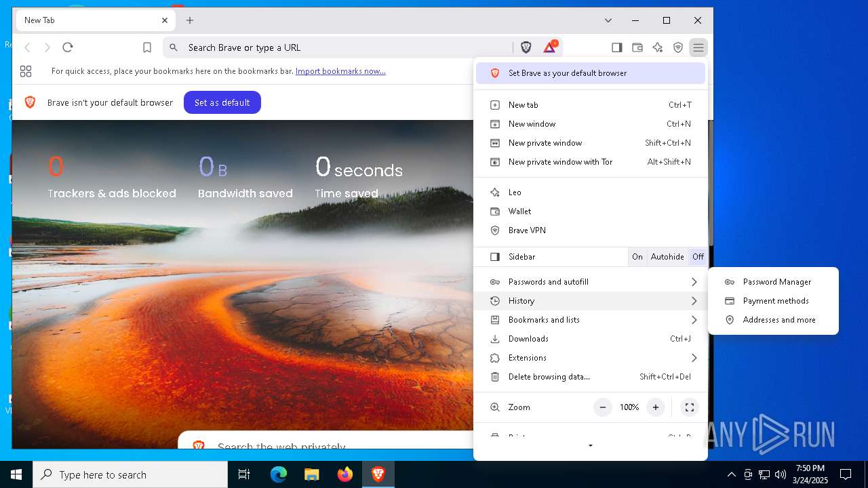Open Wallet from the menu
The height and width of the screenshot is (488, 868).
(591, 211)
